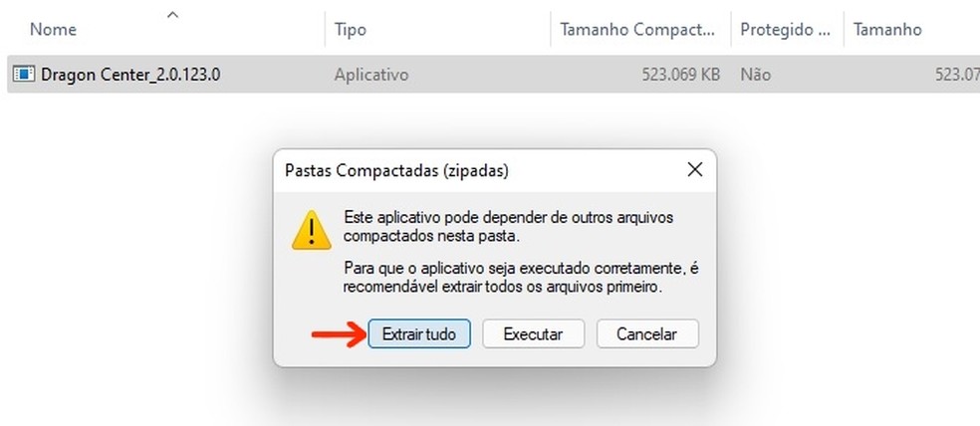
Task: Click the yellow warning triangle icon
Action: click(312, 231)
